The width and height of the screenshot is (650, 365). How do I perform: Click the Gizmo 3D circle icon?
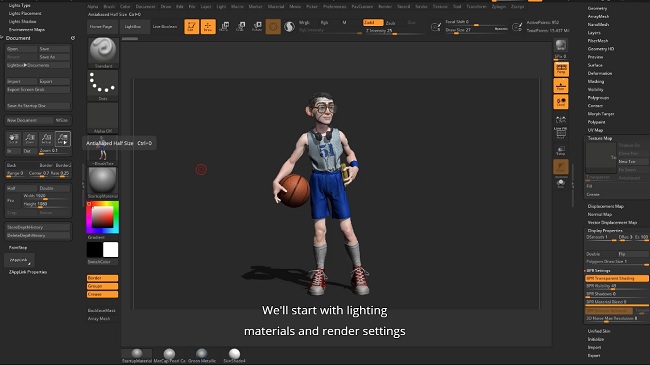273,27
